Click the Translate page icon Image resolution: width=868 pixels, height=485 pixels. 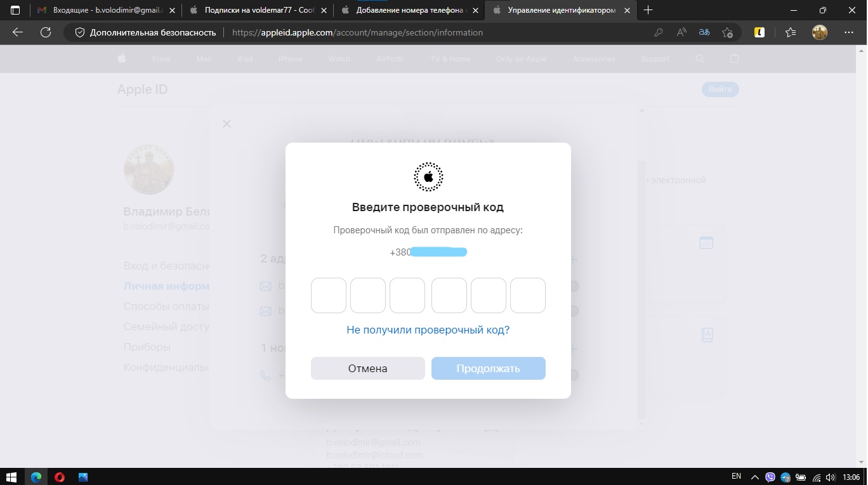(704, 32)
